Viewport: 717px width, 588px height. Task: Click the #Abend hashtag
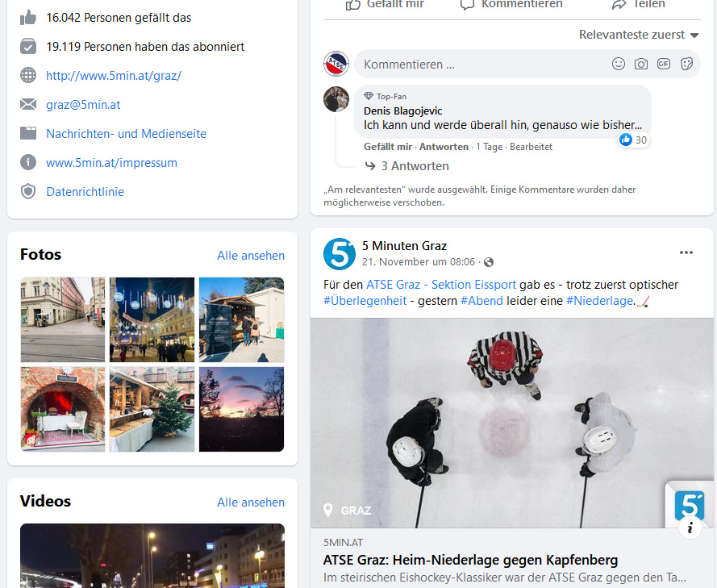tap(481, 301)
